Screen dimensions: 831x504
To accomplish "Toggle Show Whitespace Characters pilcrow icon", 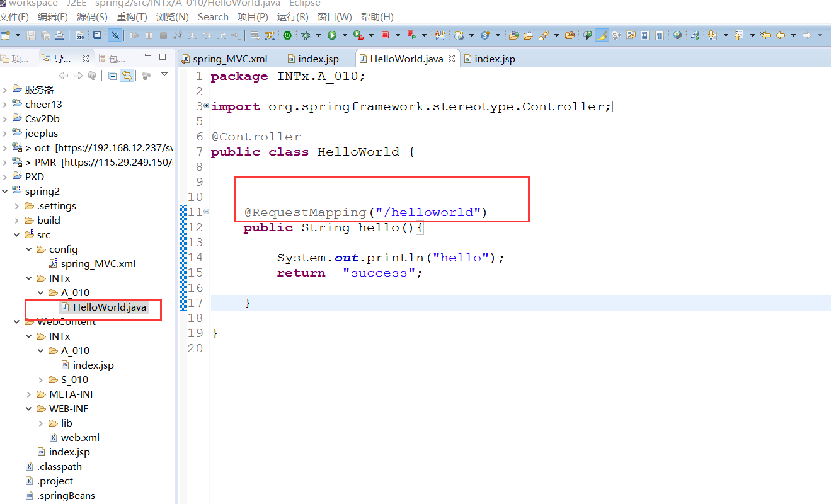I will point(659,35).
